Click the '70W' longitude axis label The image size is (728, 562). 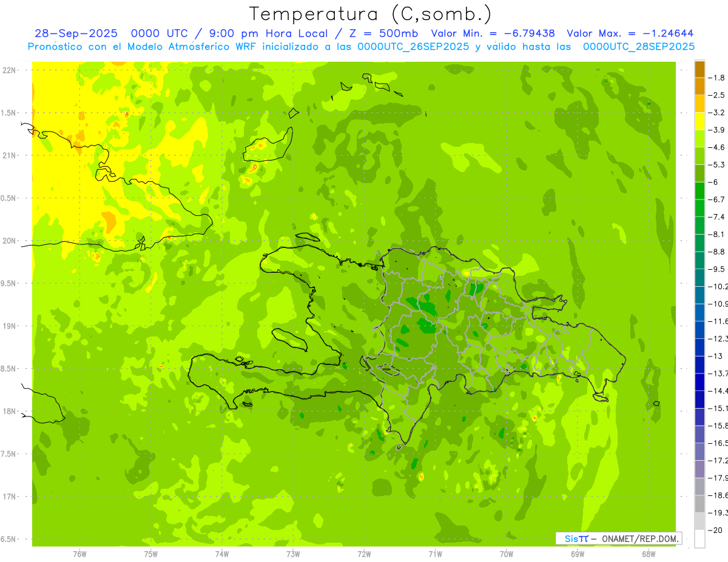[x=507, y=555]
